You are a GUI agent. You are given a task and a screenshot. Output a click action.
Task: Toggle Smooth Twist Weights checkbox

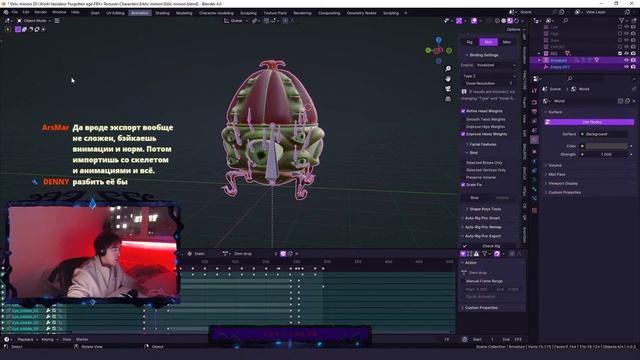463,119
